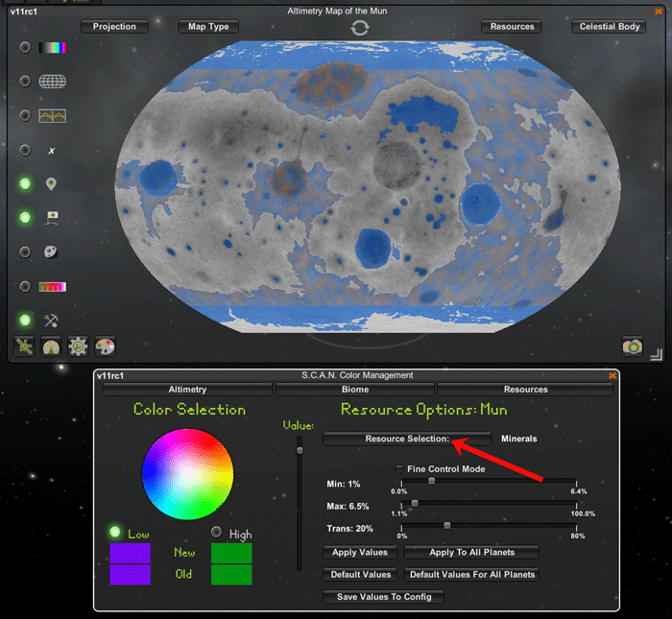Open the Map Type dropdown

pos(208,27)
